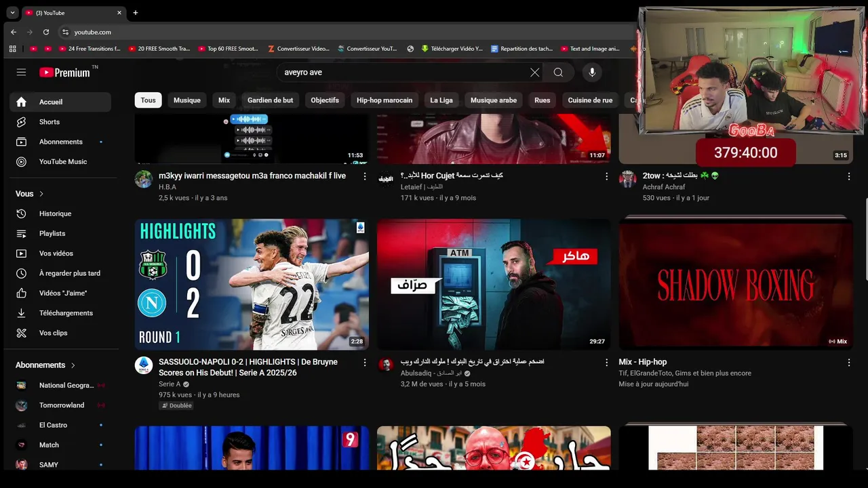
Task: Open the Top 60 FREE Smooth bookmark
Action: (228, 49)
